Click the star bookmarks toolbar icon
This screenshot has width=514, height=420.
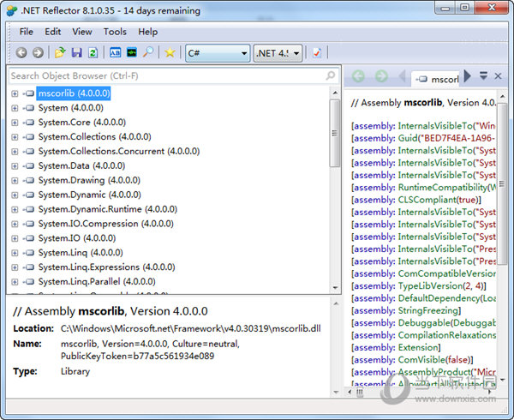point(170,52)
